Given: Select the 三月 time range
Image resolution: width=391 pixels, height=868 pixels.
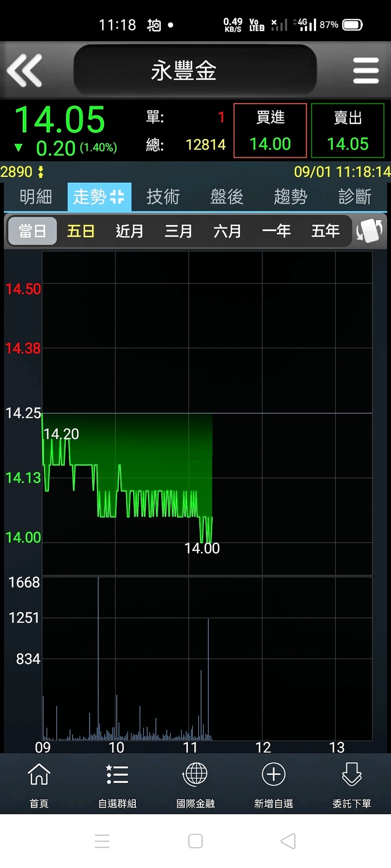Looking at the screenshot, I should click(x=179, y=231).
